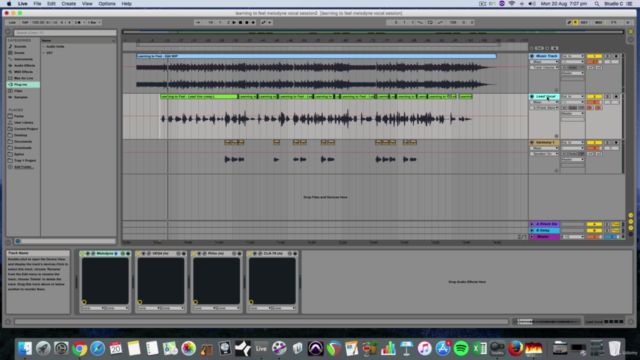The height and width of the screenshot is (360, 640).
Task: Toggle the Melodyne device activator
Action: pos(82,253)
